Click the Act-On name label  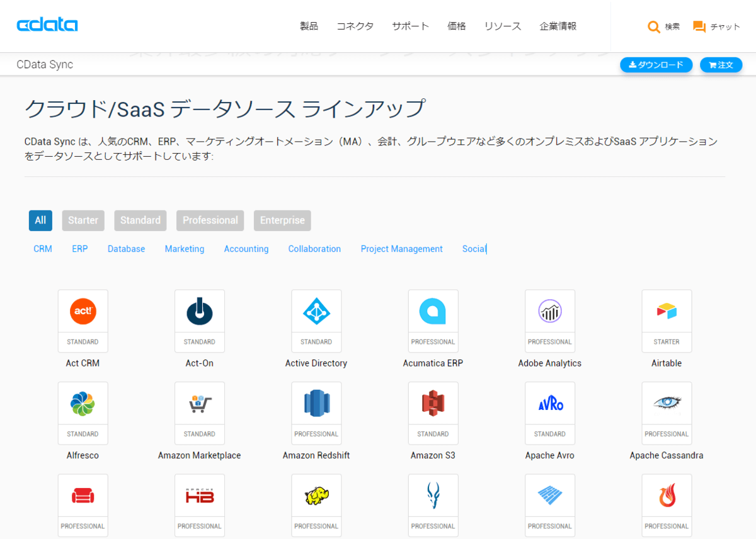click(200, 363)
